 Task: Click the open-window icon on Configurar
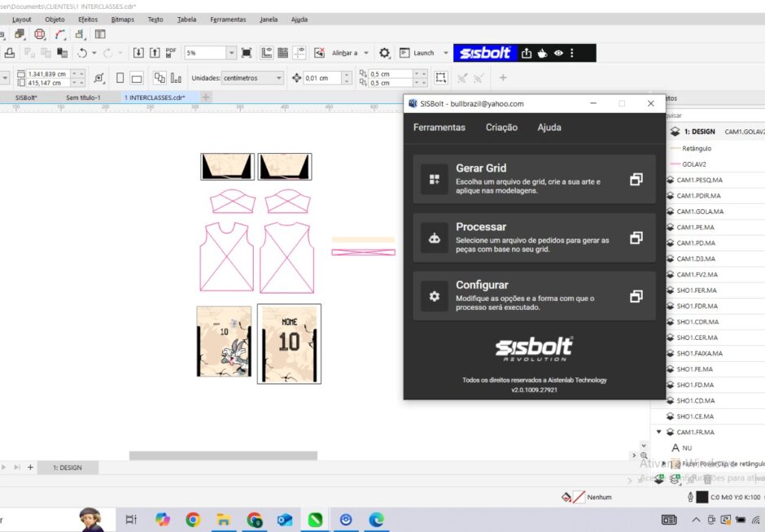tap(636, 296)
